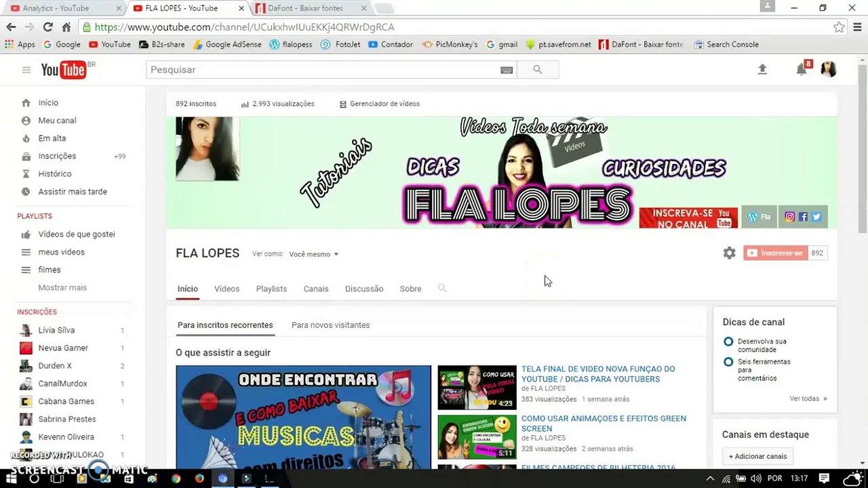Select the Seis ferramentas para comentários radio

tap(728, 362)
